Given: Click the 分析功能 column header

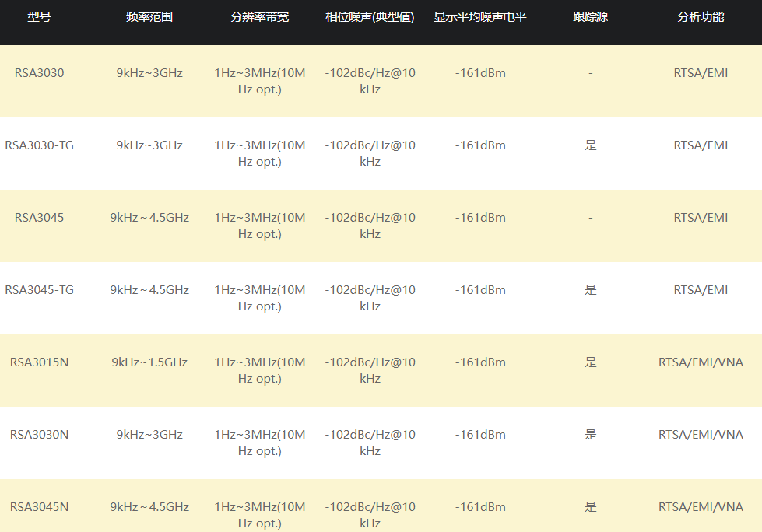Looking at the screenshot, I should (x=701, y=16).
